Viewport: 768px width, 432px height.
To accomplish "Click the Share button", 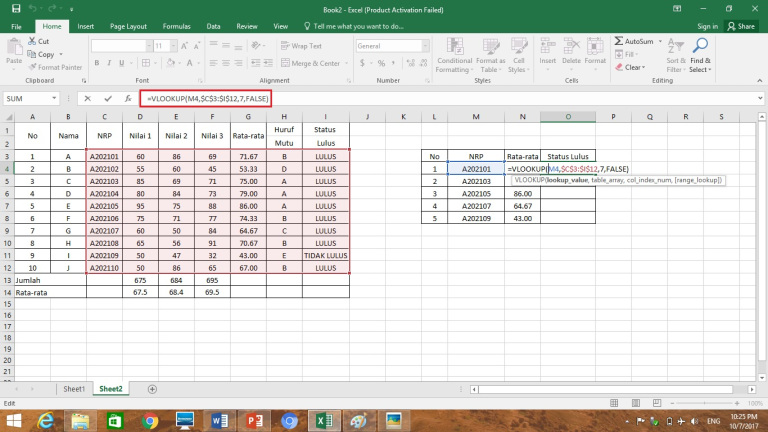I will pyautogui.click(x=741, y=26).
